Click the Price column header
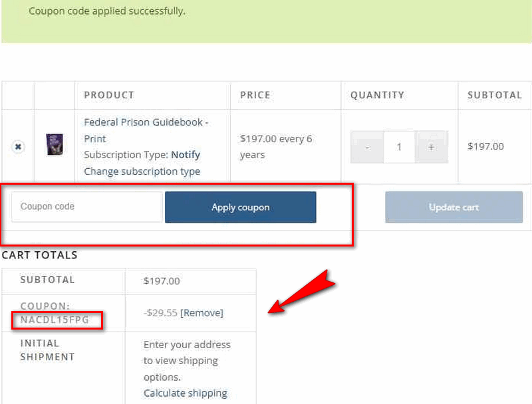 click(x=255, y=95)
